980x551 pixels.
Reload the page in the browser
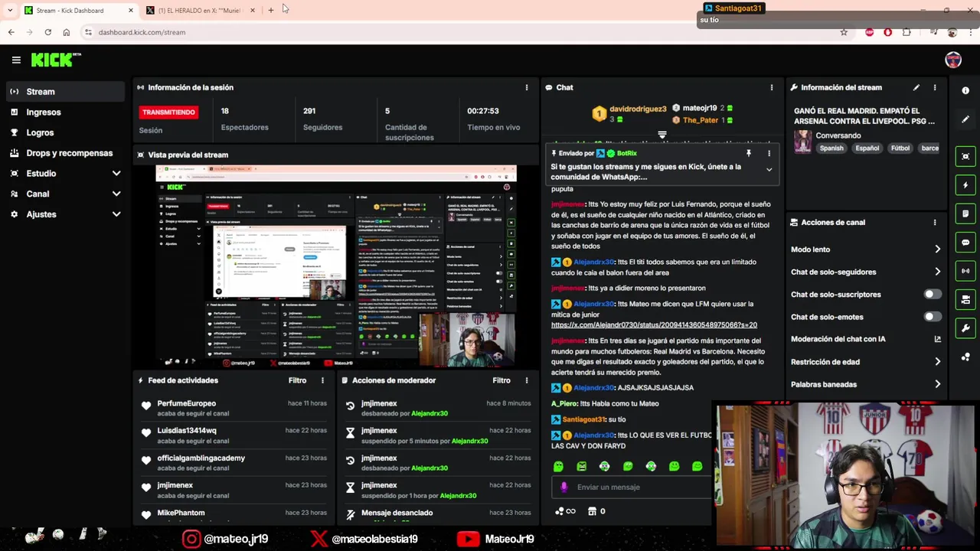(x=47, y=32)
